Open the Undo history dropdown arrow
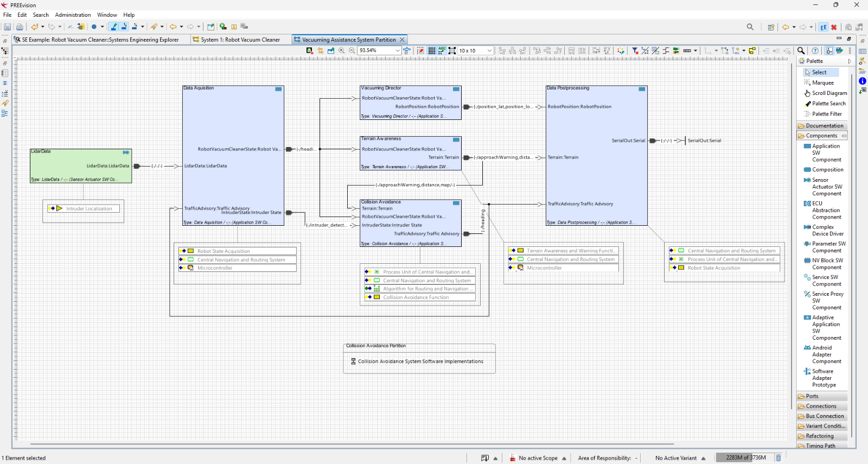 pyautogui.click(x=43, y=27)
